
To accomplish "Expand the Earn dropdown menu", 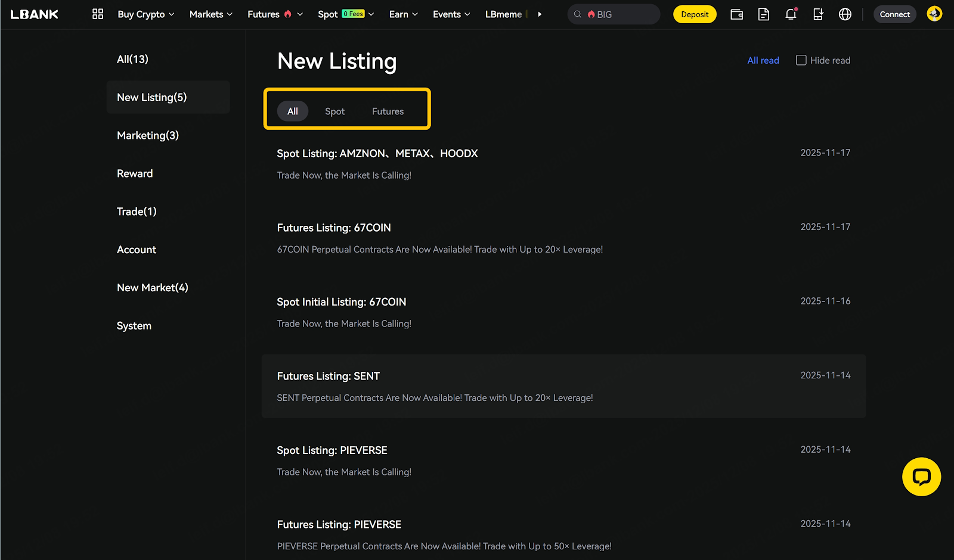I will (x=403, y=14).
